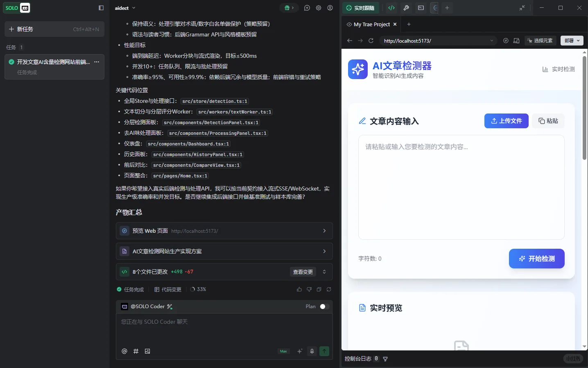This screenshot has height=368, width=588.
Task: Open the address bar URL dropdown
Action: pyautogui.click(x=492, y=41)
